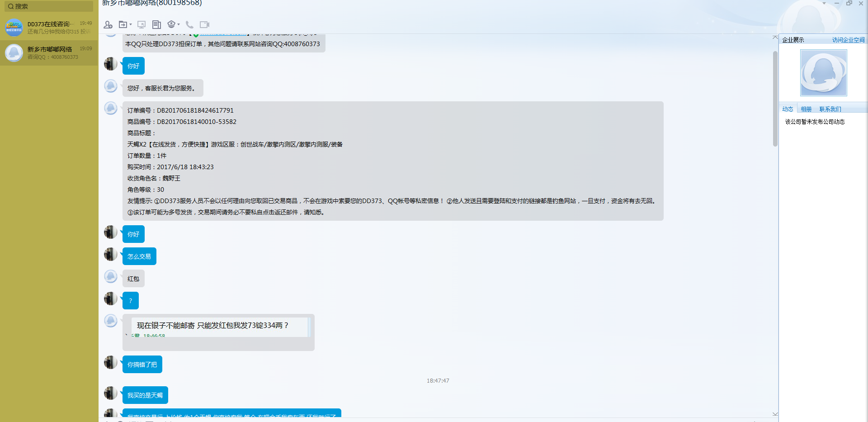This screenshot has height=422, width=868.
Task: Open the DD373在线咨询 conversation
Action: click(49, 28)
